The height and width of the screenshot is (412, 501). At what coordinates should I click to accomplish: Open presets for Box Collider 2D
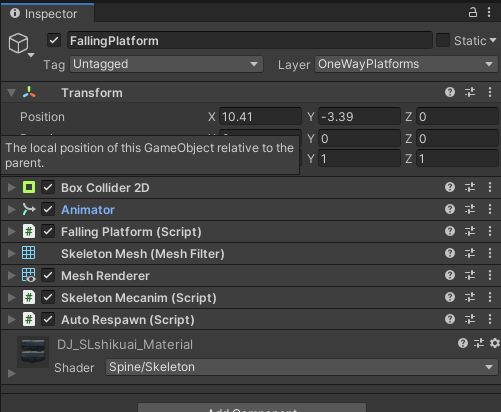470,187
